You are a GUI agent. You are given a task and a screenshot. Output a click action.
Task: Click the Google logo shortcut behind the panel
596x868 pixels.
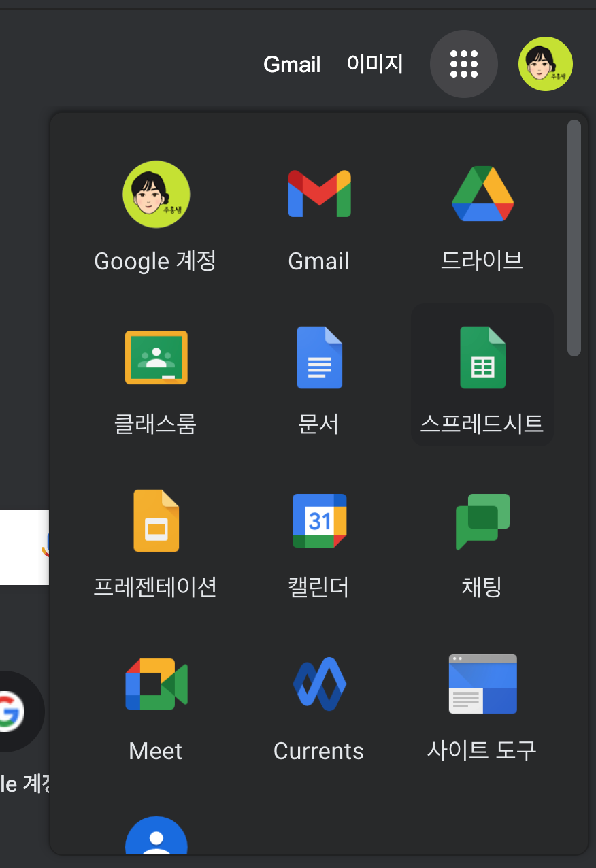[12, 711]
